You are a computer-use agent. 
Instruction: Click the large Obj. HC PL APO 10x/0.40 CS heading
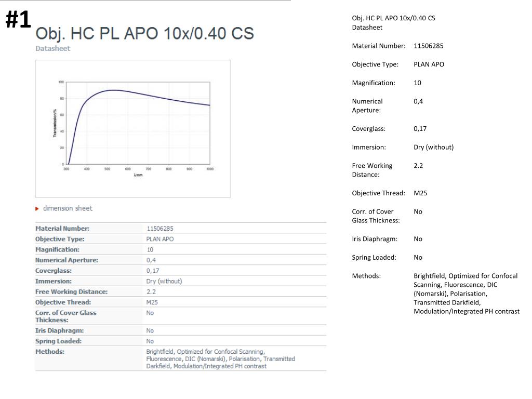coord(144,34)
